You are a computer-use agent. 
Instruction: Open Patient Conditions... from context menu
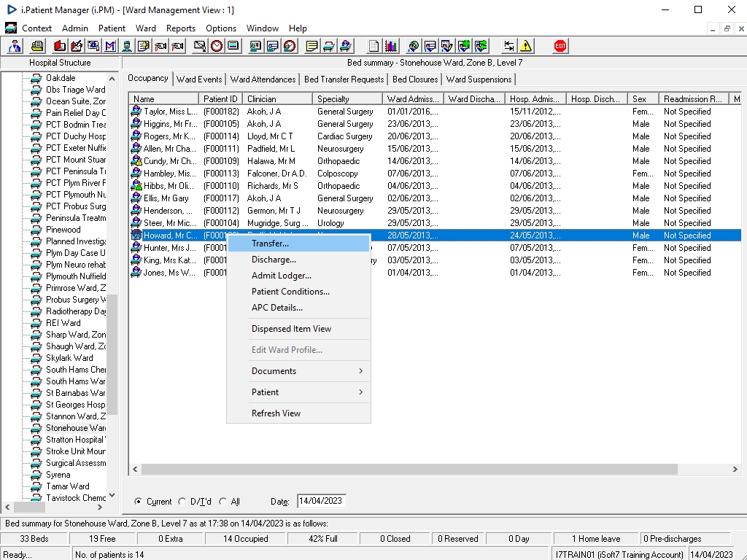click(298, 292)
